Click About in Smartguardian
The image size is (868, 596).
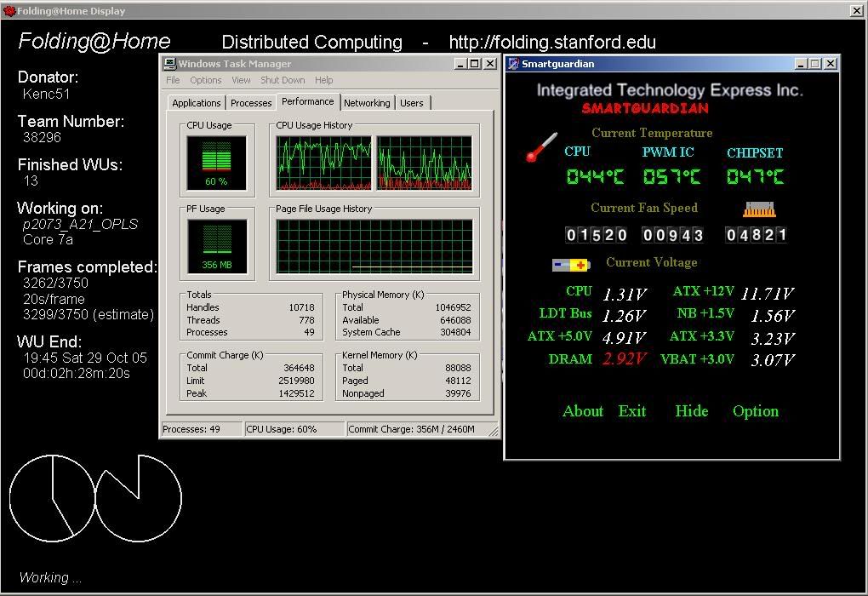pos(583,411)
